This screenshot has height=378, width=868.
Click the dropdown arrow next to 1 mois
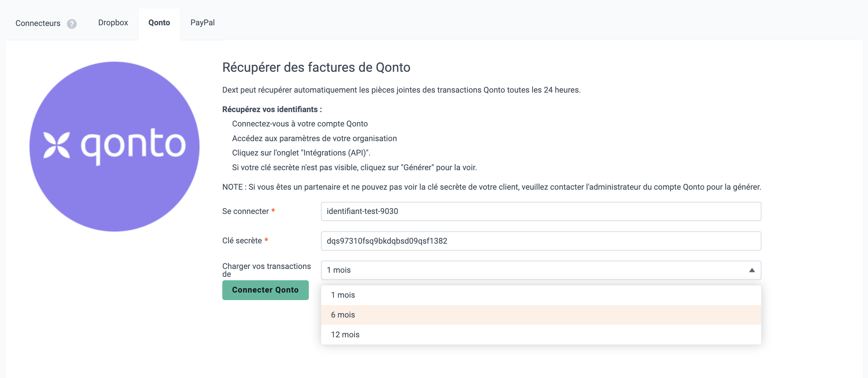pos(752,270)
